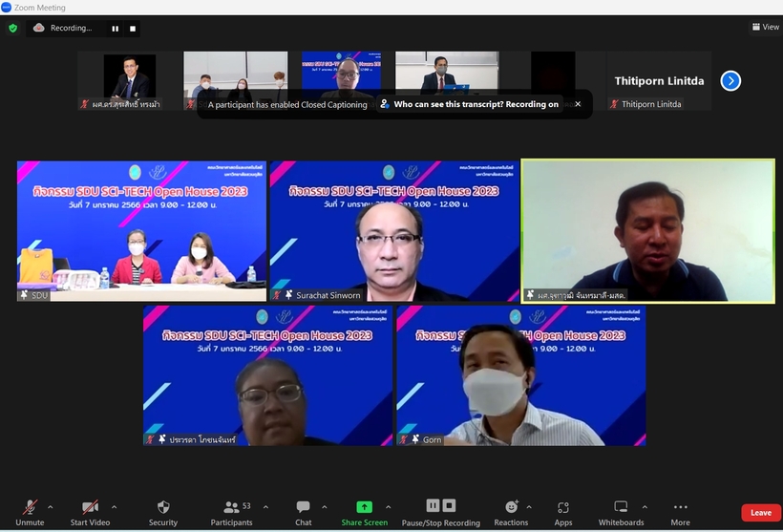Click muted mic icon on Gorn tile
This screenshot has height=532, width=783.
tap(404, 439)
